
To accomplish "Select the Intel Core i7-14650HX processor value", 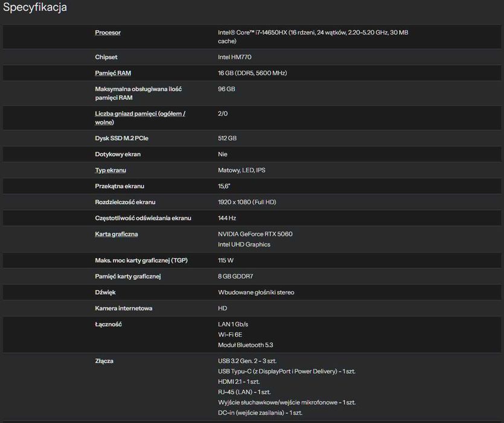I will pyautogui.click(x=313, y=37).
